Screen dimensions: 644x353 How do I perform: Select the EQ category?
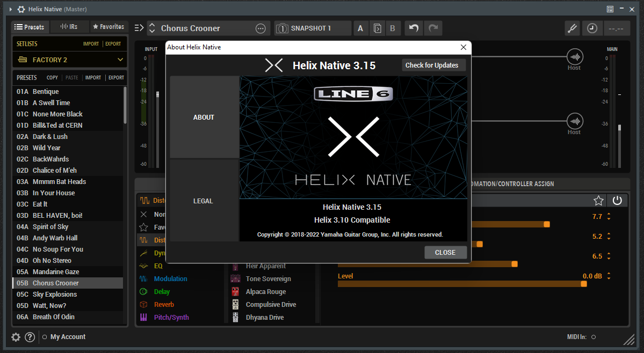coord(158,266)
